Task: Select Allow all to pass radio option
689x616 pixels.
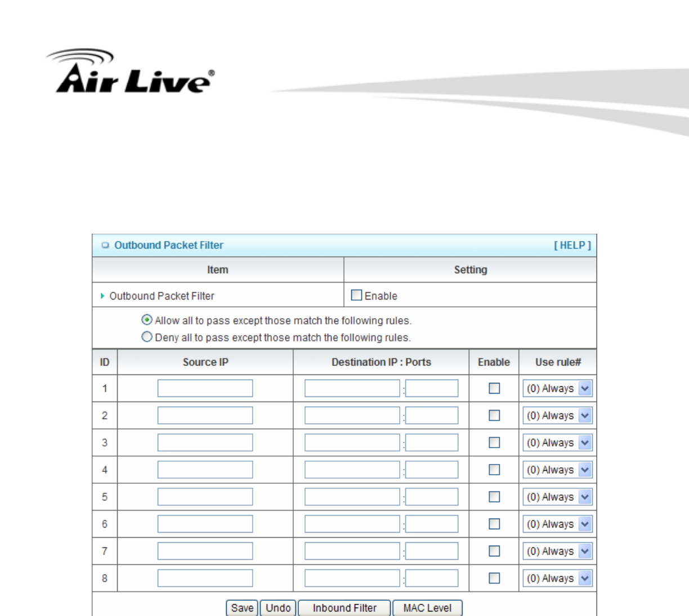Action: click(x=147, y=320)
